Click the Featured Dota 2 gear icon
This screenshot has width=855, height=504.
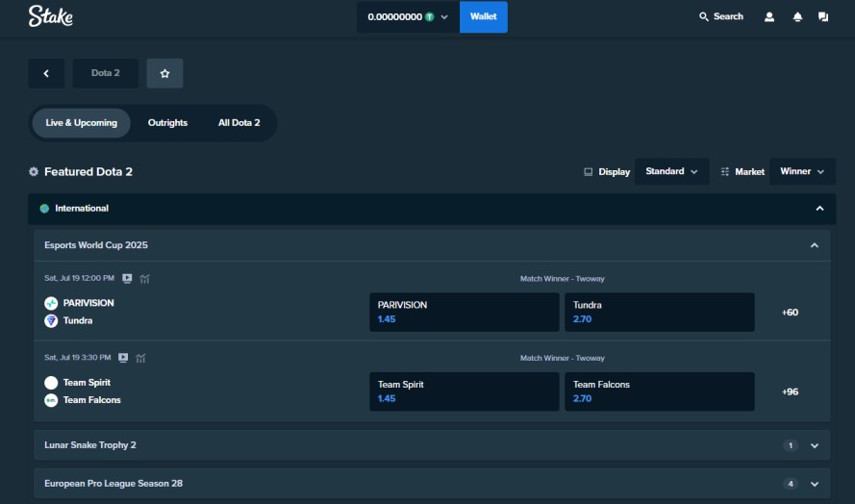click(34, 172)
